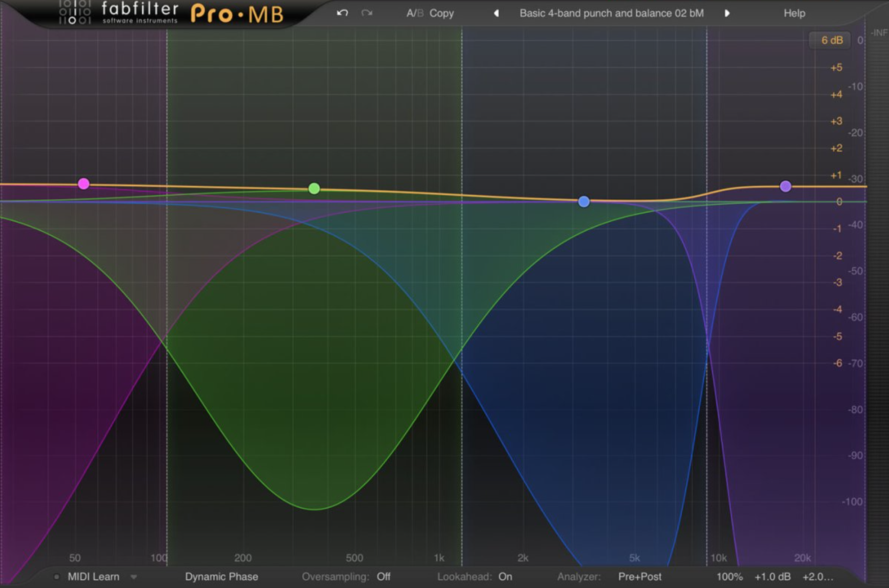The image size is (889, 588).
Task: Select the purple high band handle
Action: [x=785, y=186]
